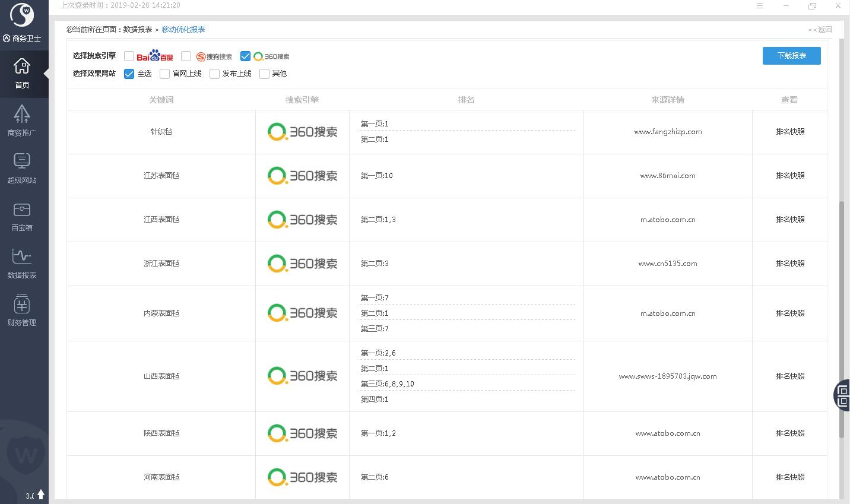Open 财务管理 finance icon

coord(22,305)
